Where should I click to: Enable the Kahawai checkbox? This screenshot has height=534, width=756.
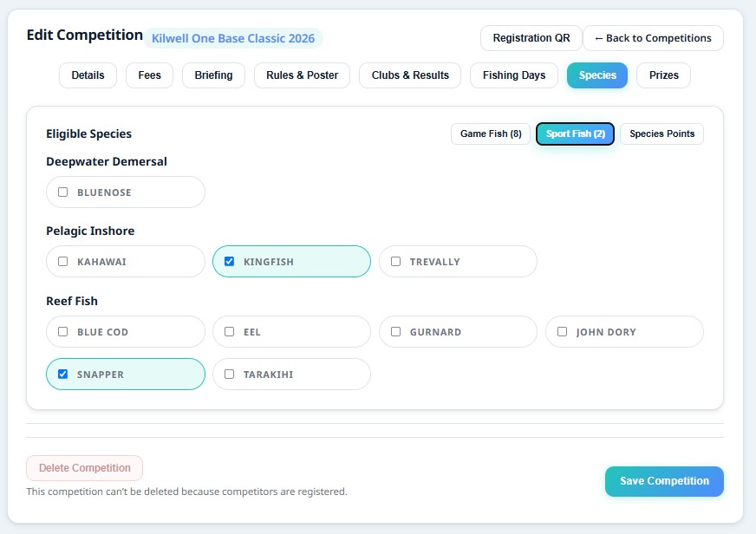tap(62, 261)
